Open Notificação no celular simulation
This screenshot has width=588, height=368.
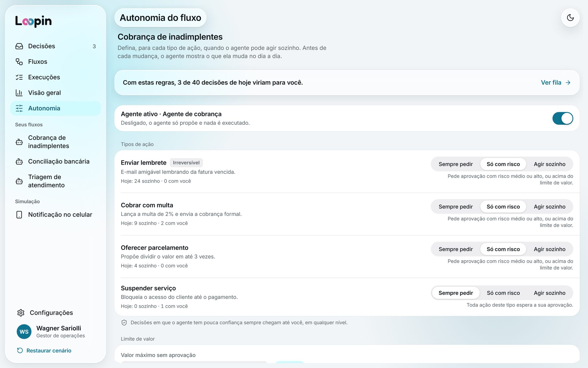55,215
